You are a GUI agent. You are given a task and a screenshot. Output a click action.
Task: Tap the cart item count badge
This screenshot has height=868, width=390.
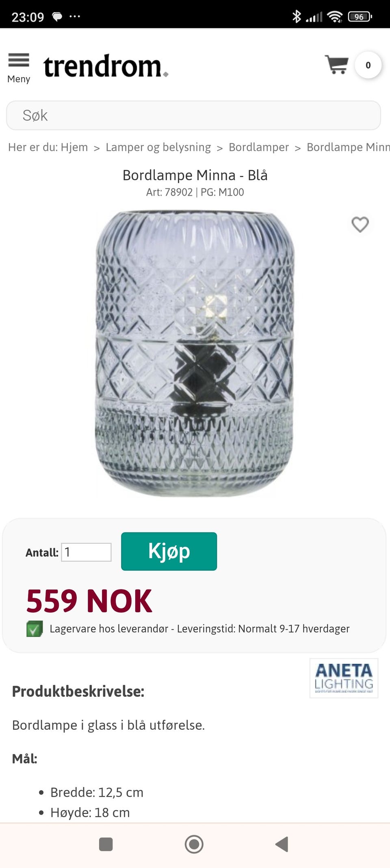point(368,65)
